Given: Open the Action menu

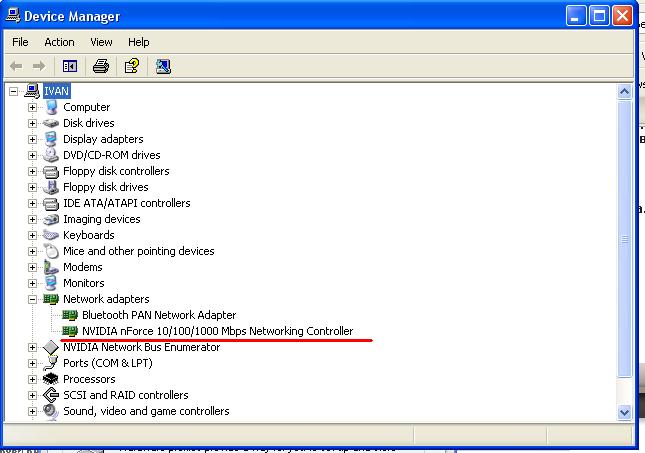Looking at the screenshot, I should point(59,42).
